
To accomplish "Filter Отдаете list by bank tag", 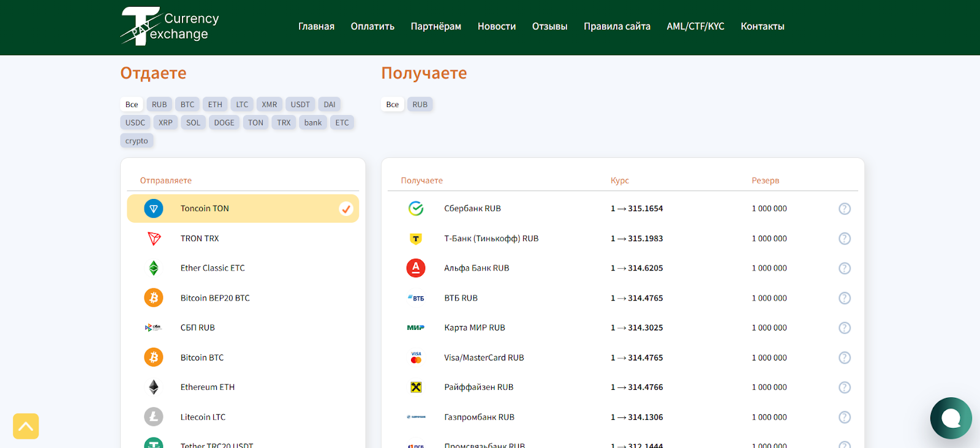I will tap(313, 122).
